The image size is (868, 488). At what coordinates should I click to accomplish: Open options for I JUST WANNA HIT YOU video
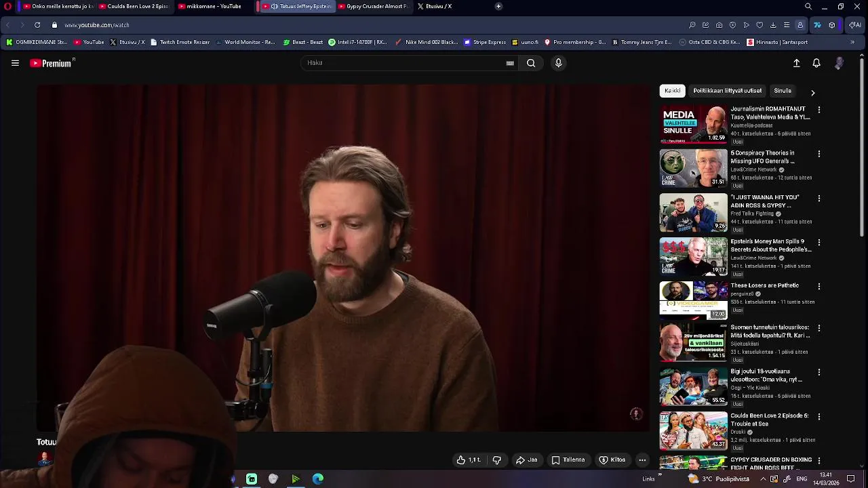[x=819, y=199]
